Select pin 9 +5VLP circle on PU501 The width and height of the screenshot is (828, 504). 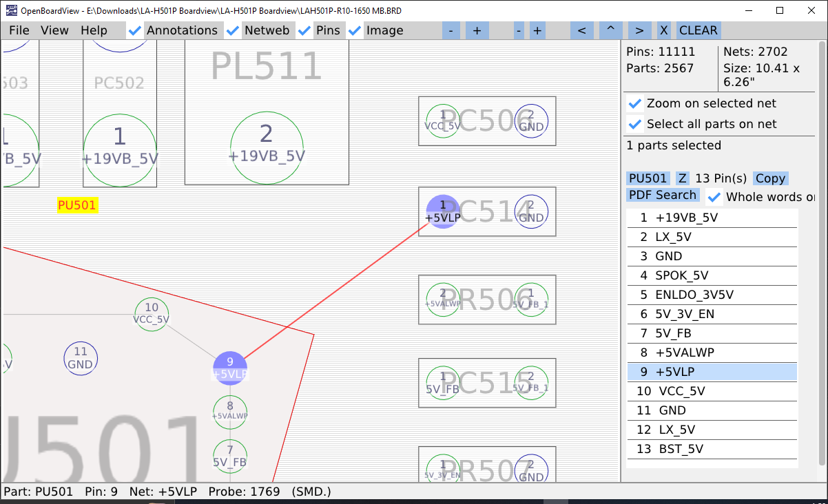click(x=230, y=368)
